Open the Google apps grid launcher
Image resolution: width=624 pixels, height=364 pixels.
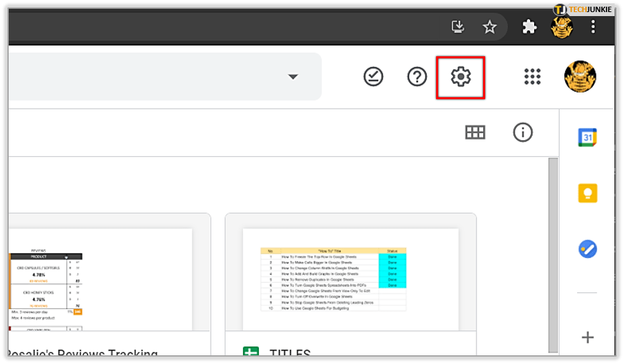point(532,77)
